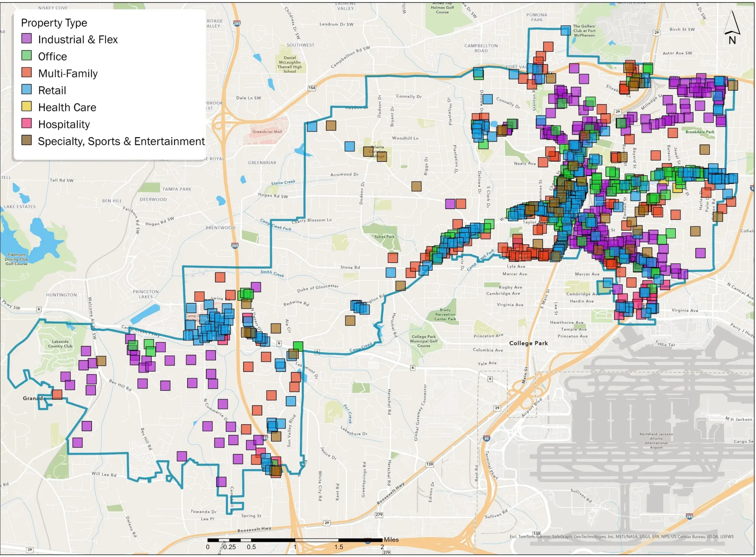Click the Miles scale bar
Screen dimensions: 756x557
[x=295, y=540]
